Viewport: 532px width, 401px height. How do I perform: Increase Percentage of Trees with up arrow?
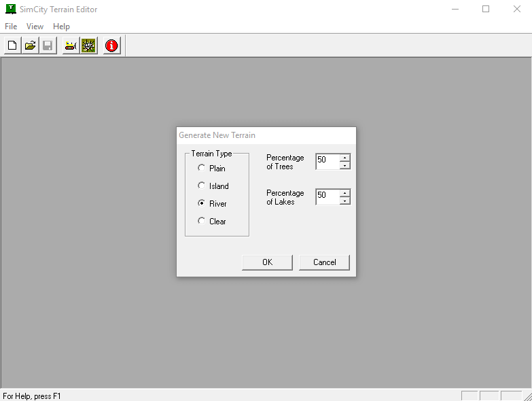[x=344, y=158]
